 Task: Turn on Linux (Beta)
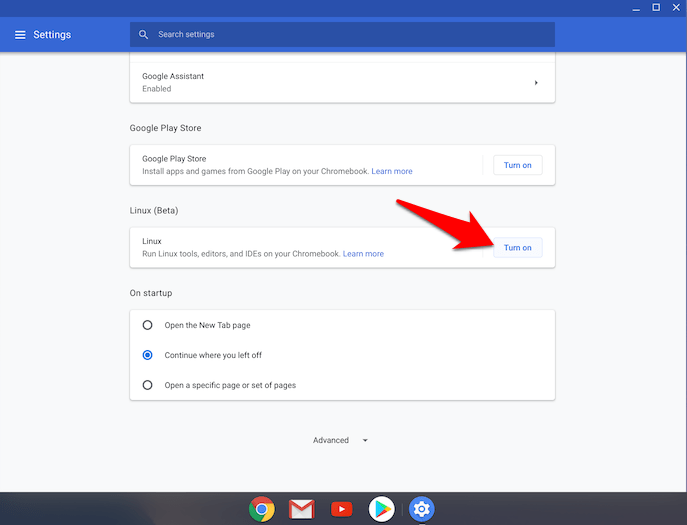[x=517, y=247]
